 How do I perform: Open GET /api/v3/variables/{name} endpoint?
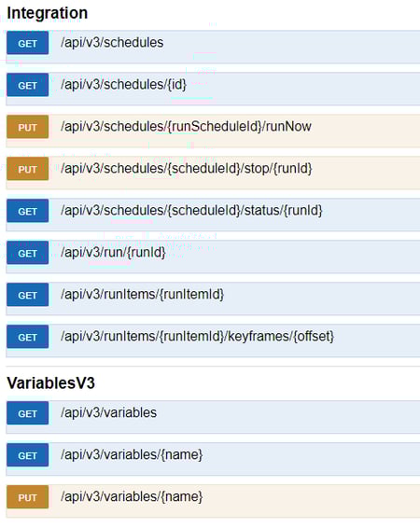(213, 459)
